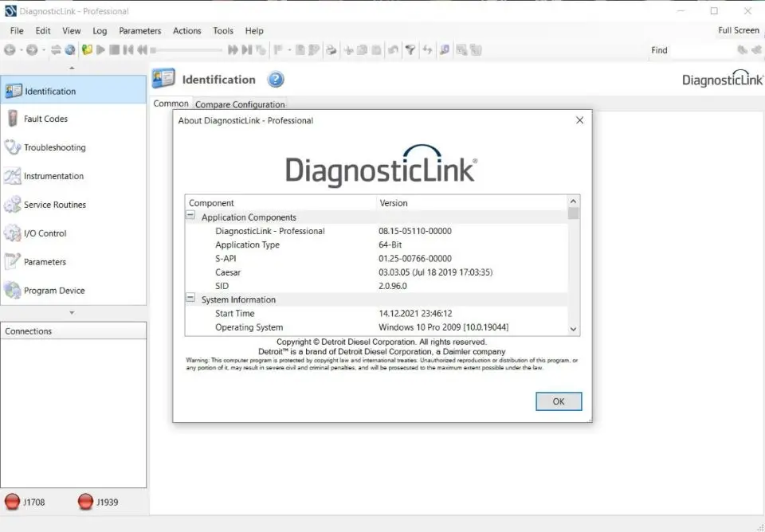
Task: Close the About DiagnosticLink dialog
Action: coord(579,120)
